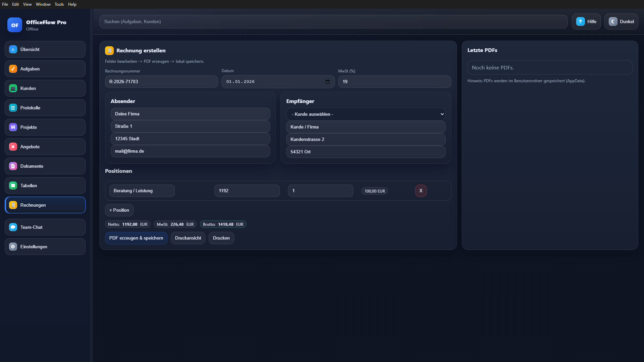Click the Kundenstrasse 2 recipient field
Screen dimensions: 644x362
(366, 139)
